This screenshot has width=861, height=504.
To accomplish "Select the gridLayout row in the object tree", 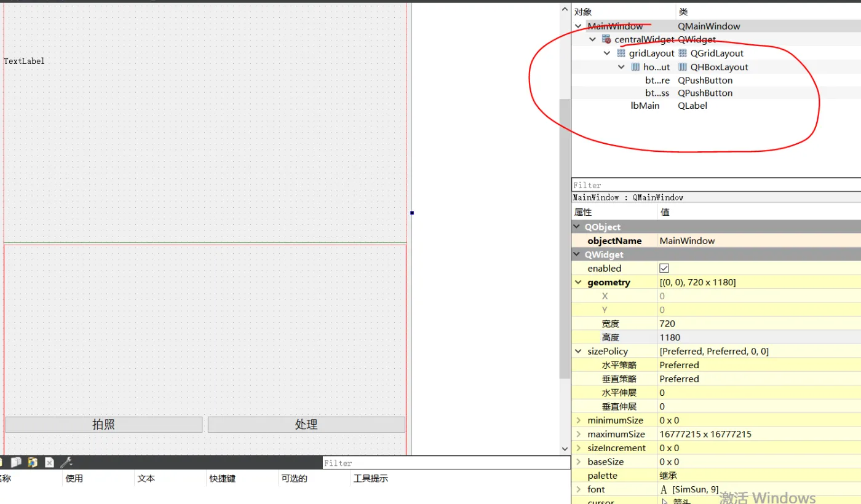I will tap(716, 53).
